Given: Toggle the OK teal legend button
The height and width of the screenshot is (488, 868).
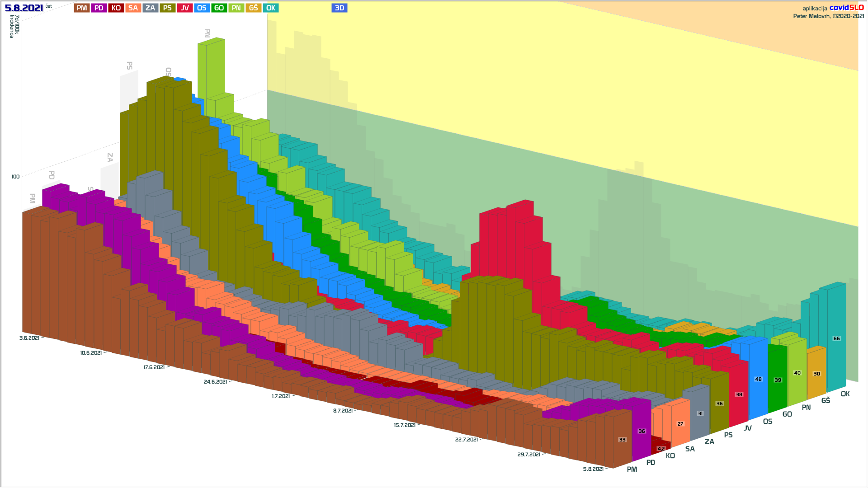Looking at the screenshot, I should point(270,8).
